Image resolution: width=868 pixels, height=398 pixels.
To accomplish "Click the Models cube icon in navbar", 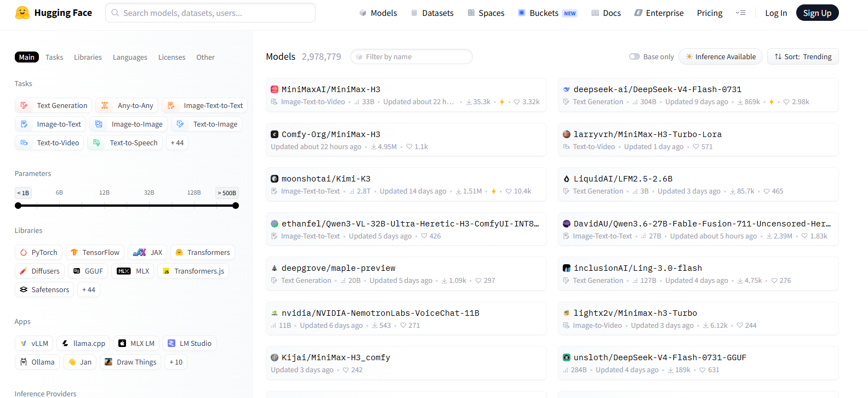I will [363, 13].
